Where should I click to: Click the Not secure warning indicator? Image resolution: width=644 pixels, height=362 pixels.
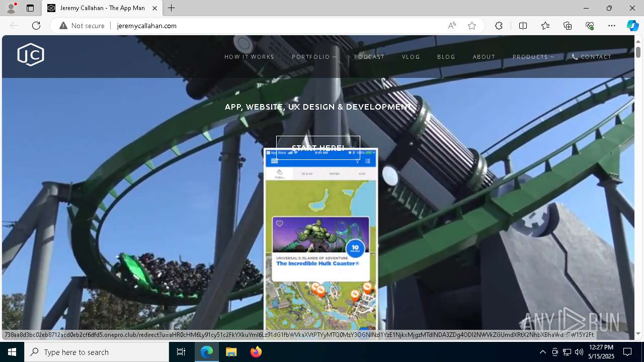tap(82, 26)
